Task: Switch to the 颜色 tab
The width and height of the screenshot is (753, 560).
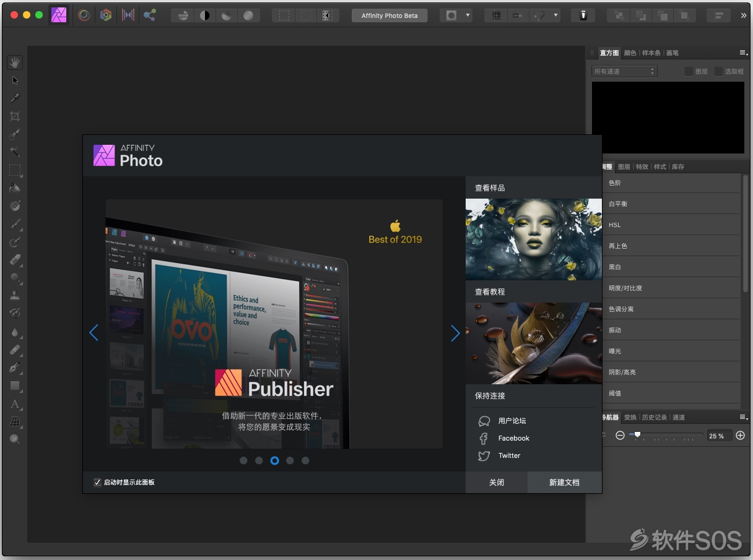Action: tap(630, 53)
